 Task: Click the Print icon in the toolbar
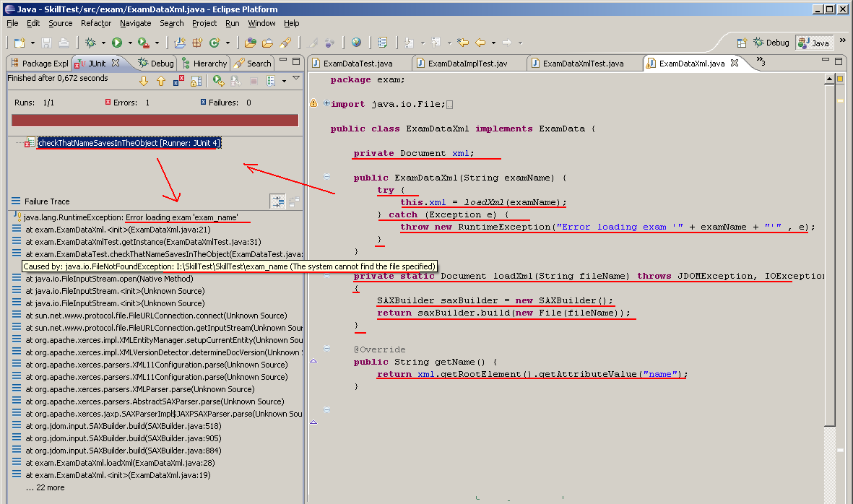click(x=63, y=43)
